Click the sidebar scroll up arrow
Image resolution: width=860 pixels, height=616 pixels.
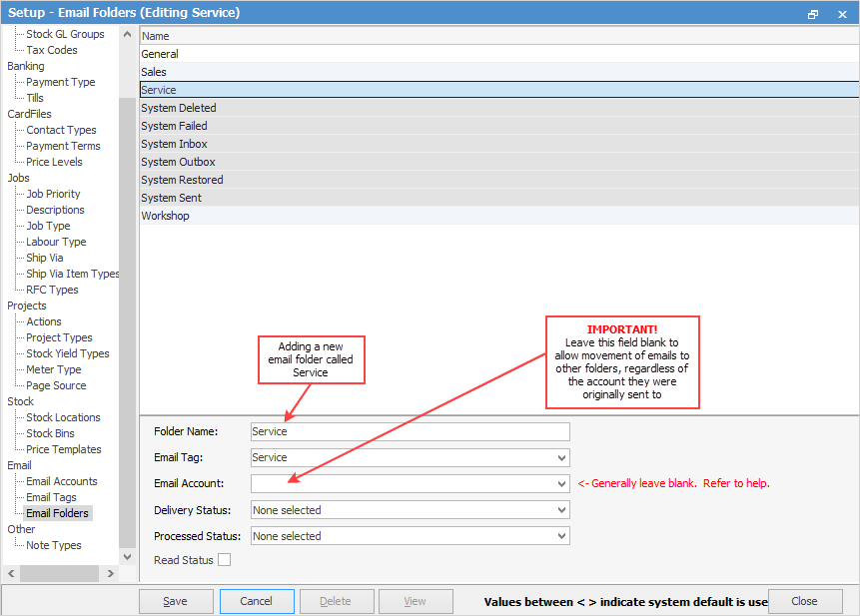coord(127,34)
